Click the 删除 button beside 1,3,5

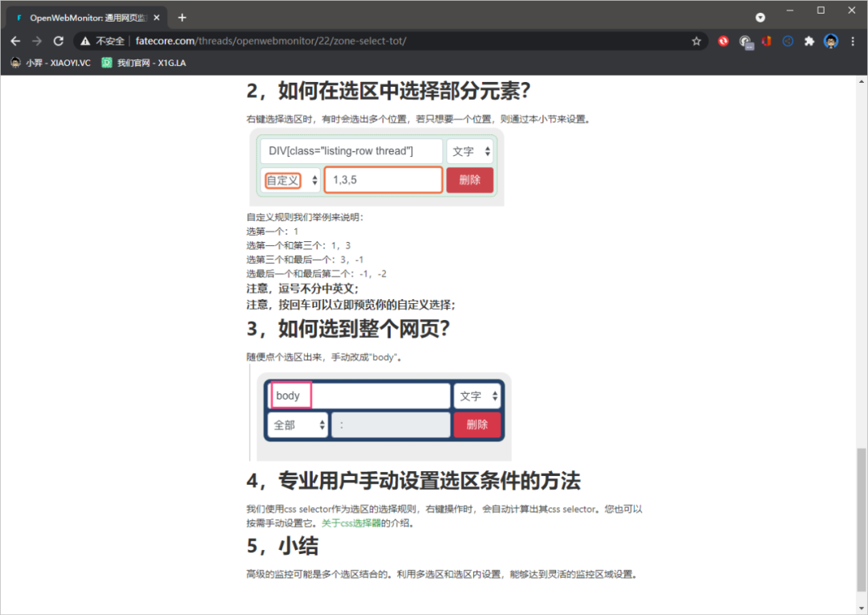click(469, 180)
